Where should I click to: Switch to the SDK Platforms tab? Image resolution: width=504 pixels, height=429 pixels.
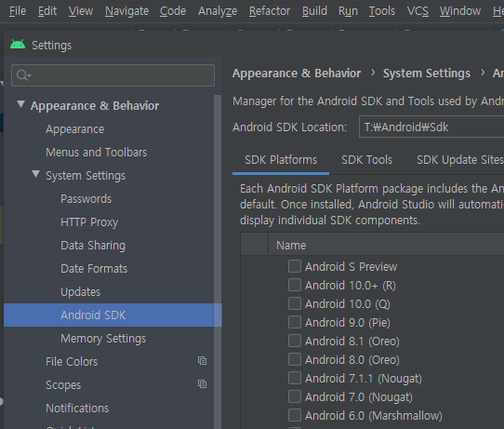(x=281, y=160)
